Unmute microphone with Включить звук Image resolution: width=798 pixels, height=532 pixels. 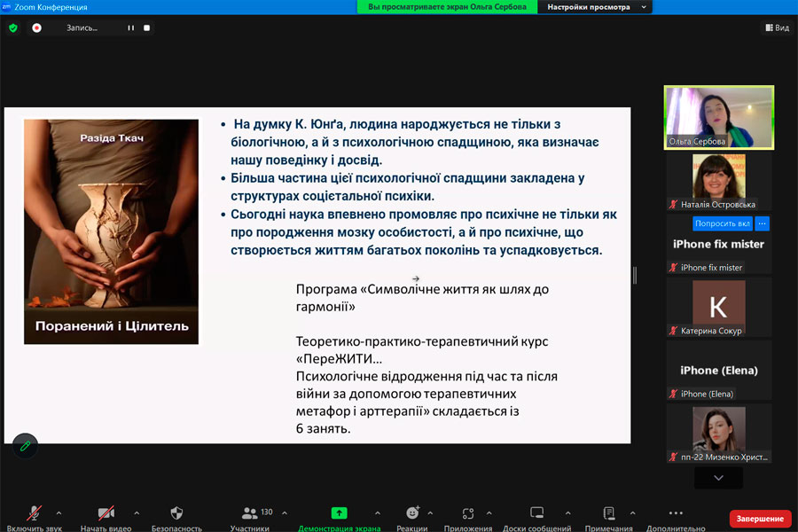(x=34, y=518)
